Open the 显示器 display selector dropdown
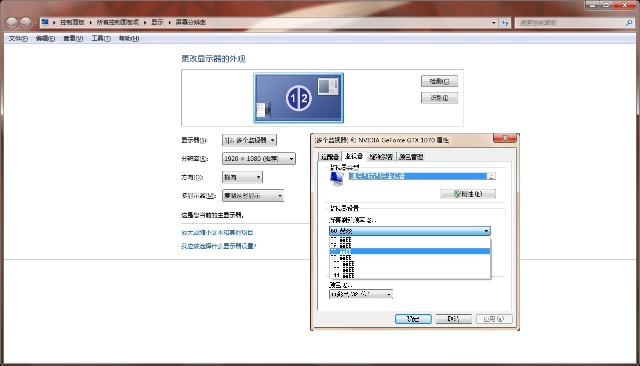Image resolution: width=640 pixels, height=366 pixels. point(249,140)
